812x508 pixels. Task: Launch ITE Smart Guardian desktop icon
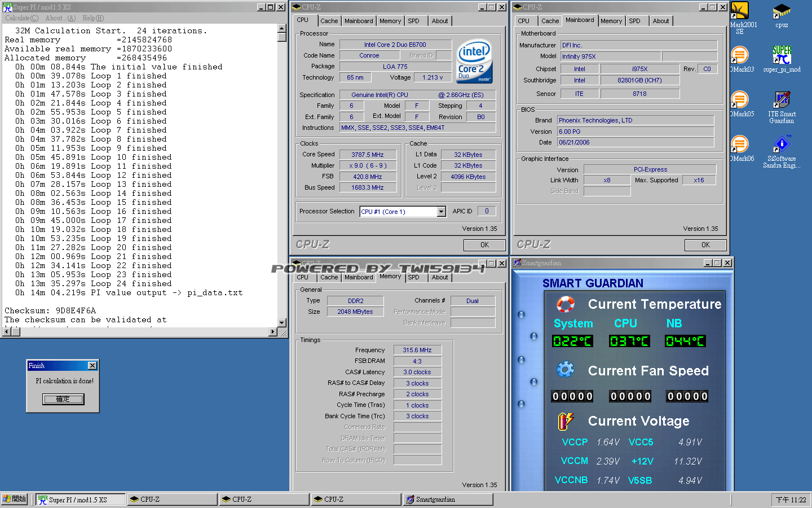coord(782,100)
